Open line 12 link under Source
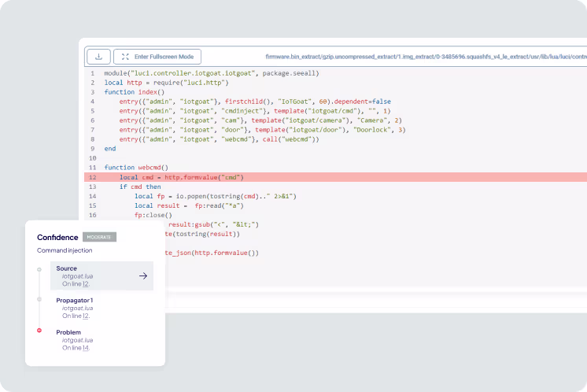The image size is (587, 392). coord(85,283)
